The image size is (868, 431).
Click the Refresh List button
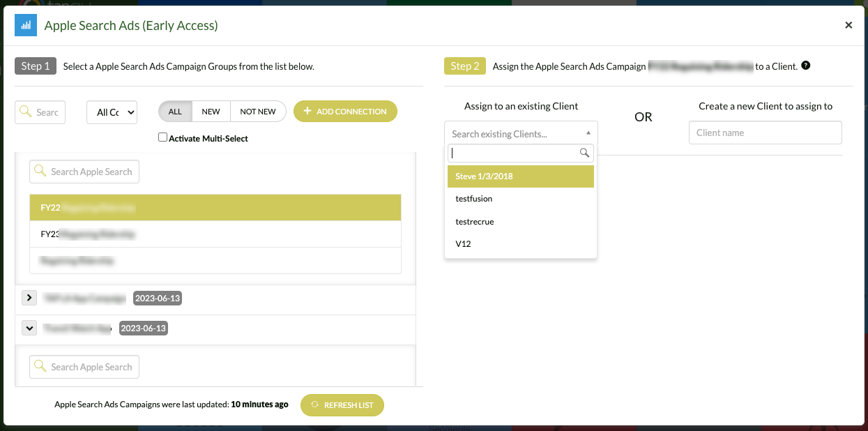point(342,405)
